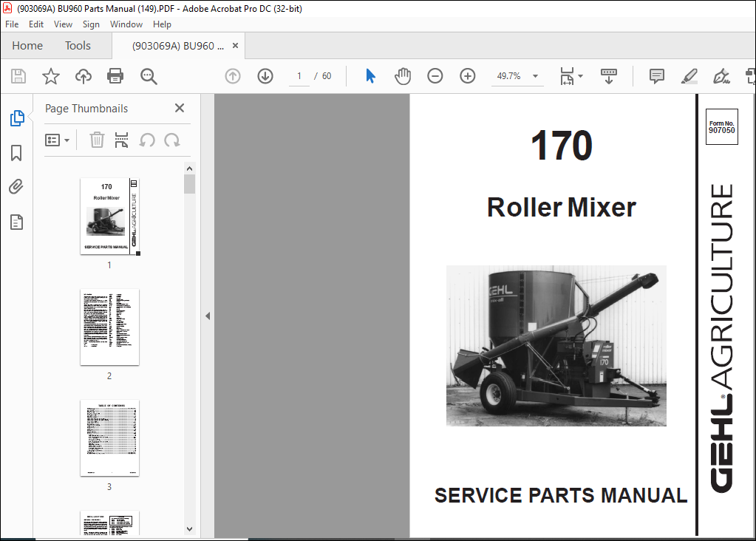Upload file to cloud icon

coord(83,76)
